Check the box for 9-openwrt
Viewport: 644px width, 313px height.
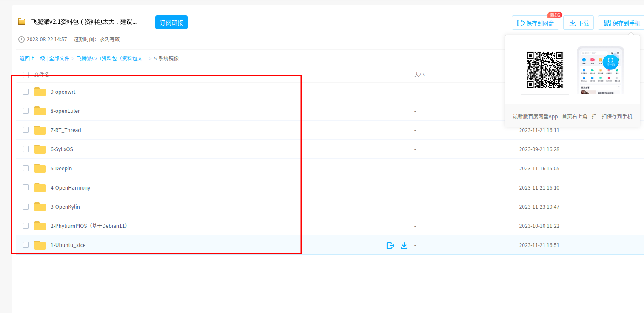26,92
